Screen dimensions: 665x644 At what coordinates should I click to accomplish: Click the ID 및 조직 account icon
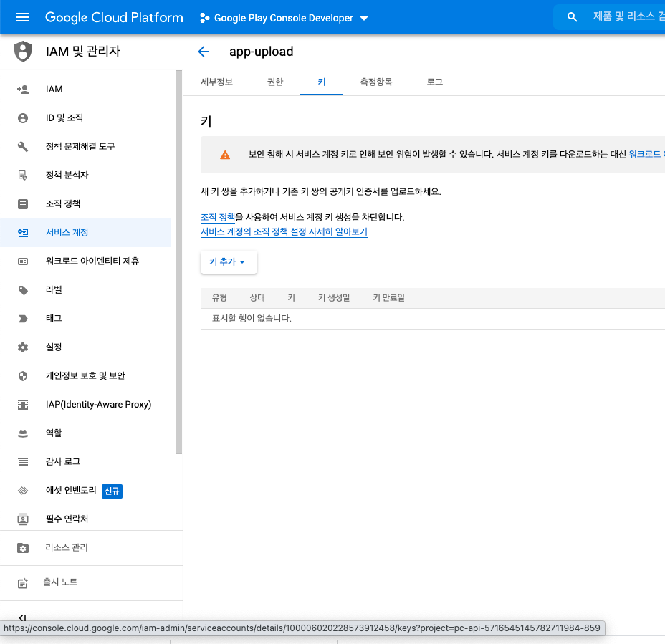(23, 118)
